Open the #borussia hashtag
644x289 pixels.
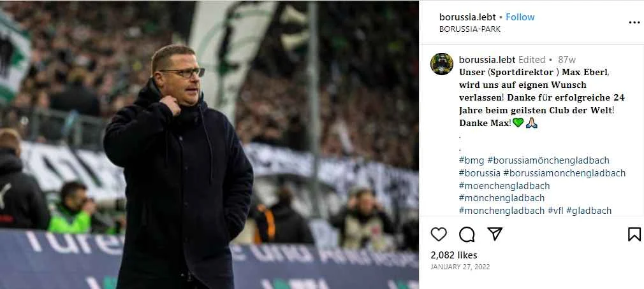(x=479, y=173)
